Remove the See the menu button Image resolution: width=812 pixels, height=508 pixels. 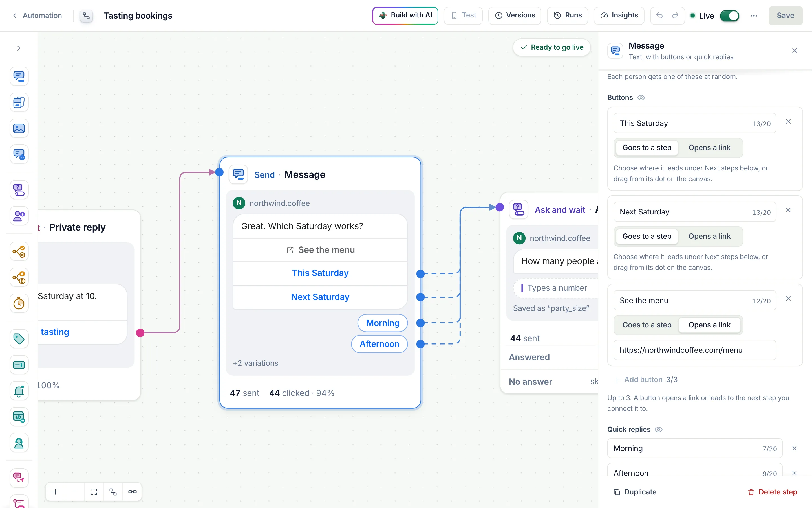[789, 299]
